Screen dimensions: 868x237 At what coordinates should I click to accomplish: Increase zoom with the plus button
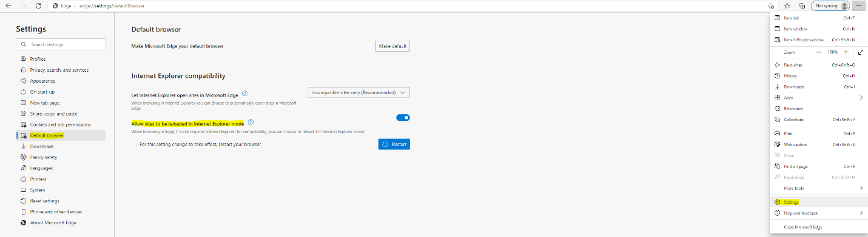846,52
